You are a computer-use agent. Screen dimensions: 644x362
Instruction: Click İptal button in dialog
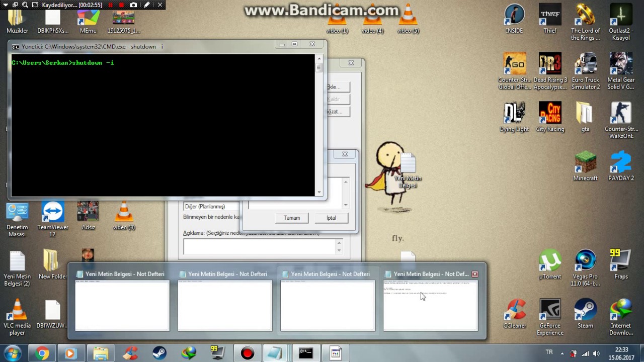[331, 218]
